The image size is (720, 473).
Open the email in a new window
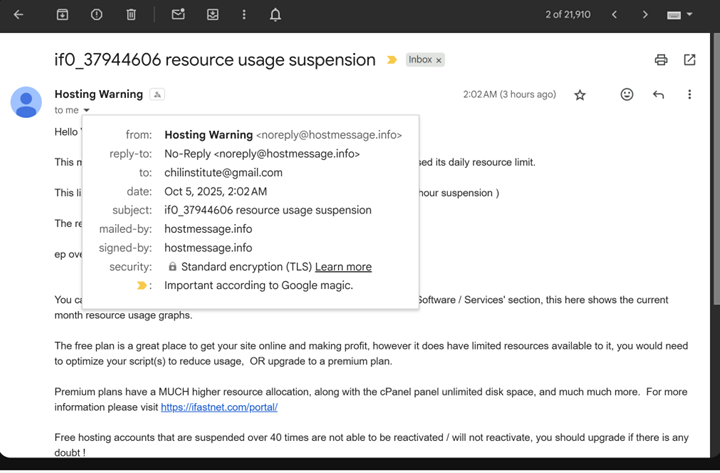(689, 60)
